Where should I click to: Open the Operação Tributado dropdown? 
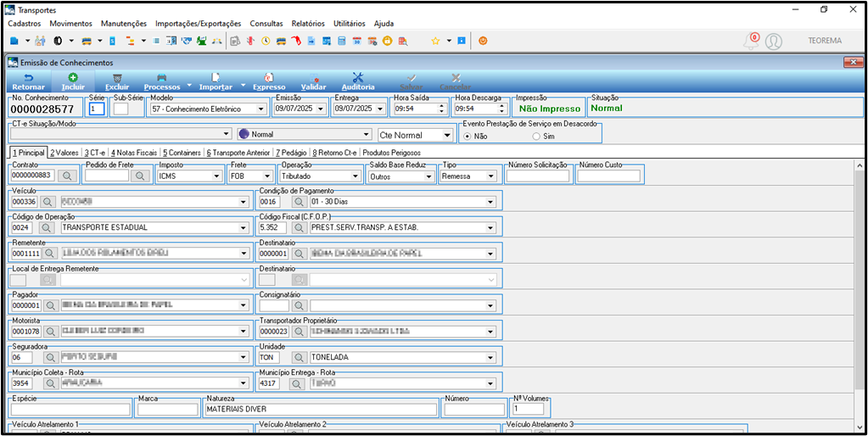pyautogui.click(x=356, y=176)
